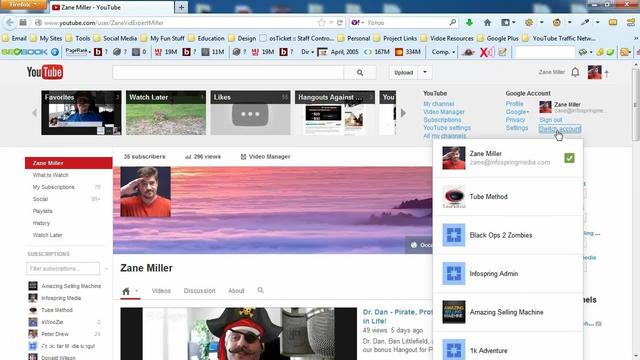The image size is (640, 360).
Task: Click the Firefox back arrow
Action: (10, 22)
